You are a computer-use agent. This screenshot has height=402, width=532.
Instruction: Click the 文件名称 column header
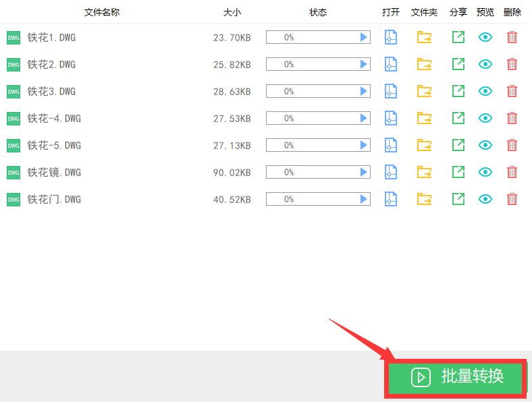[102, 12]
